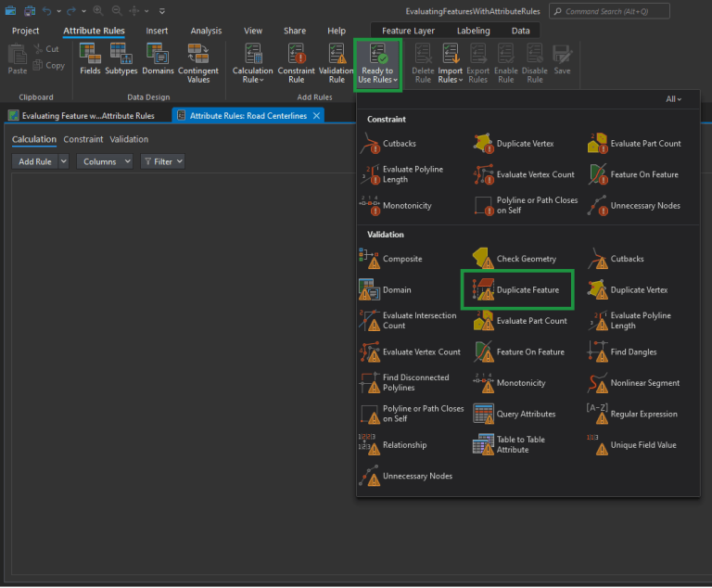Viewport: 712px width, 588px height.
Task: Click the Add Rule button
Action: click(x=35, y=161)
